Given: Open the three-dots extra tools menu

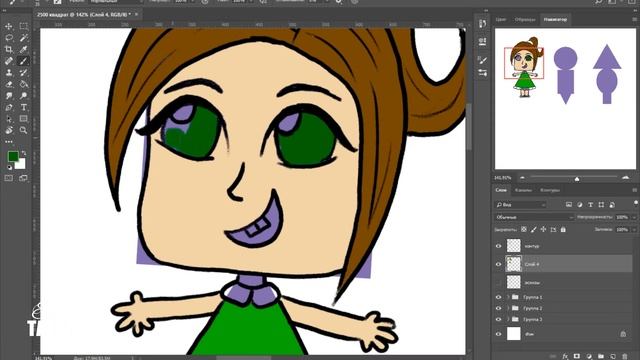Looking at the screenshot, I should click(x=9, y=142).
